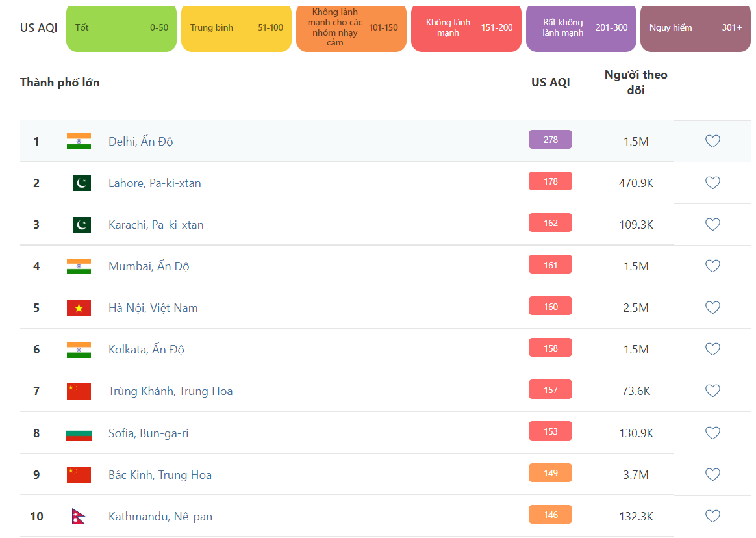The width and height of the screenshot is (756, 538).
Task: Click the 160 AQI badge for Hà Nội
Action: pyautogui.click(x=550, y=306)
